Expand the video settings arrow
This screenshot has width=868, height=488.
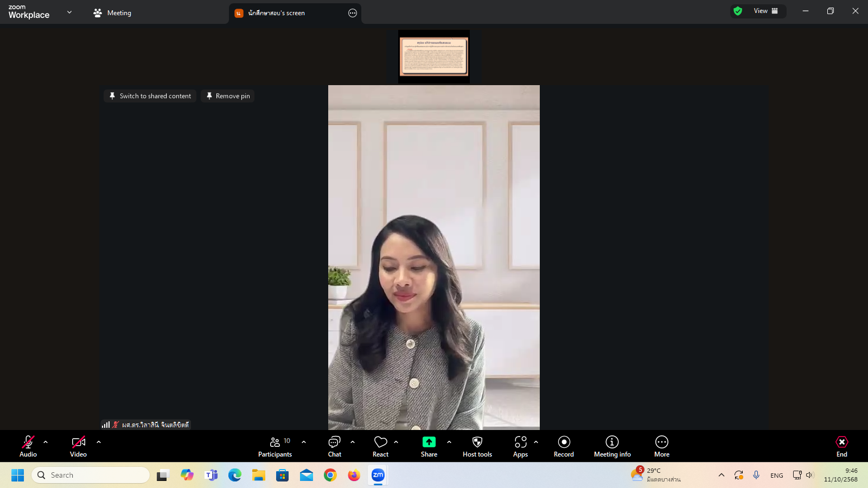[99, 442]
